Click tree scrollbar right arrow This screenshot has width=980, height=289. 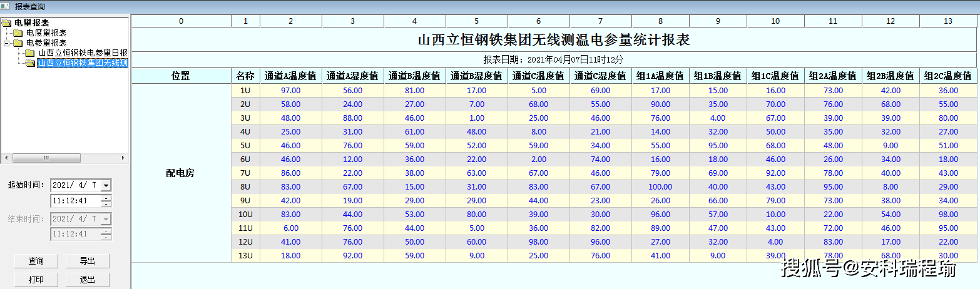pyautogui.click(x=123, y=158)
